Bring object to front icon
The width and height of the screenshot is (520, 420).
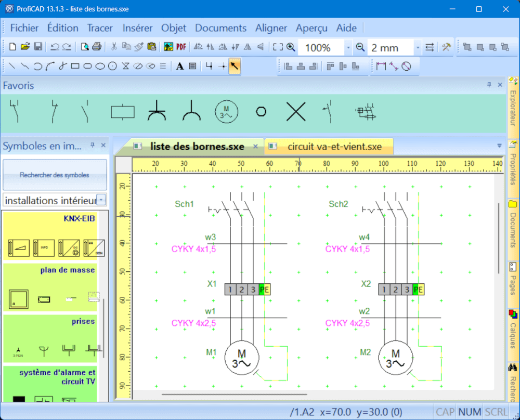pyautogui.click(x=467, y=47)
